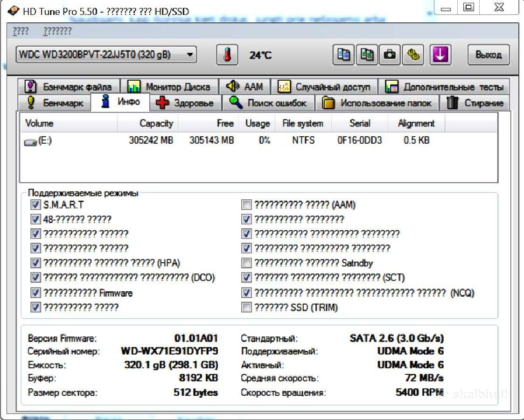This screenshot has width=524, height=420.
Task: Toggle the Firmware checkbox
Action: (35, 293)
